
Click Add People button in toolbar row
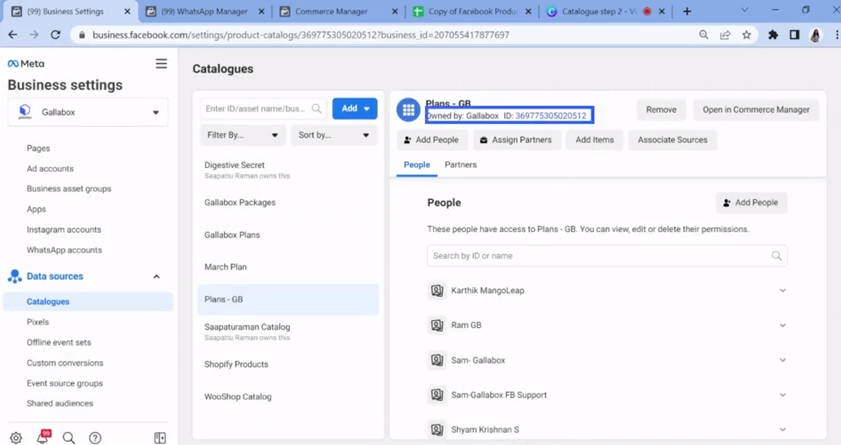431,140
